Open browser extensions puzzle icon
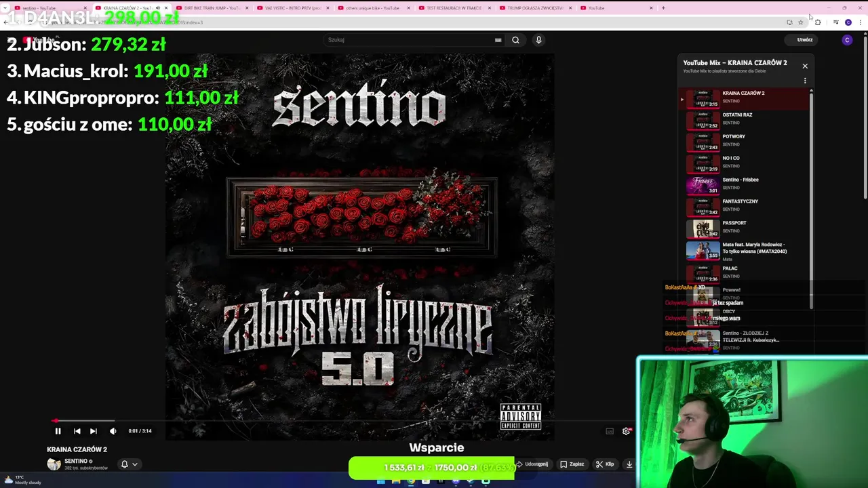This screenshot has width=868, height=488. pyautogui.click(x=818, y=22)
